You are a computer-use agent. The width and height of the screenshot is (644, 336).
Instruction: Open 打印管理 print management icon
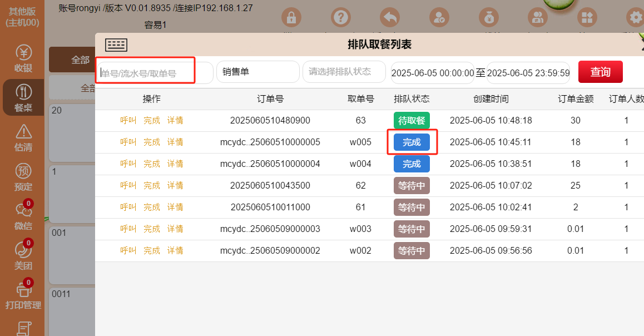23,294
